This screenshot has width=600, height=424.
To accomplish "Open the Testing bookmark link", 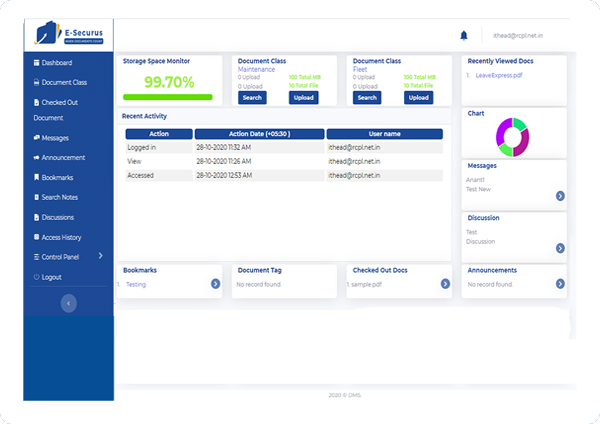I will click(136, 284).
